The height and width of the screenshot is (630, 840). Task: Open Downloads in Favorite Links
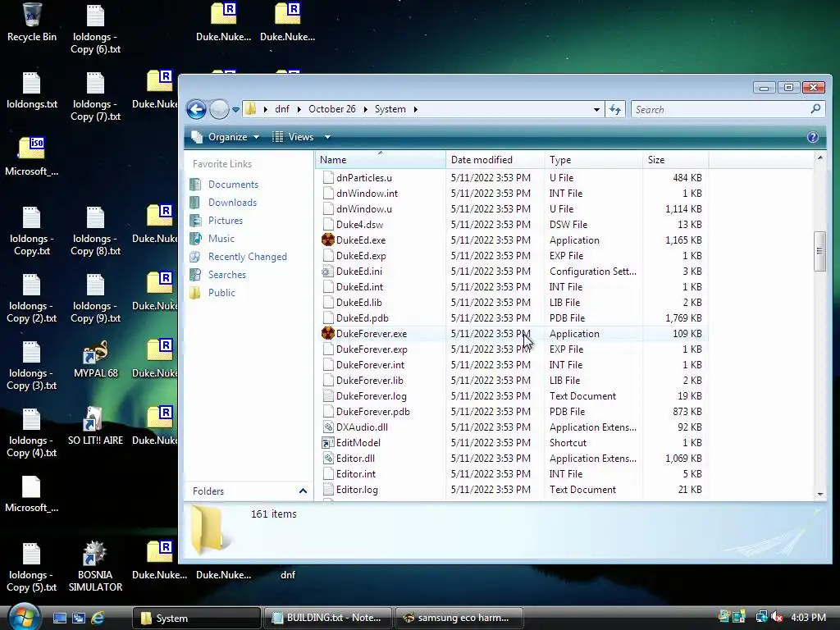(232, 203)
